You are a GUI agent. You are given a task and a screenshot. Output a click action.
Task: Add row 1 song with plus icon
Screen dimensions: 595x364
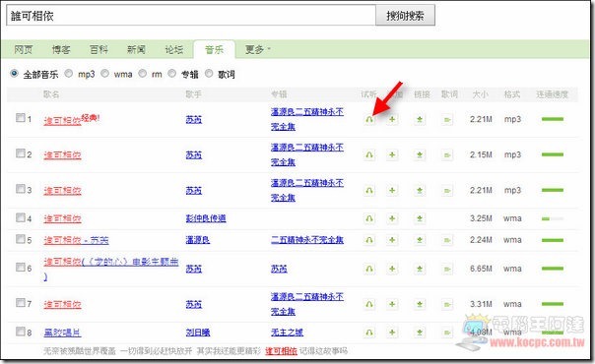point(392,119)
